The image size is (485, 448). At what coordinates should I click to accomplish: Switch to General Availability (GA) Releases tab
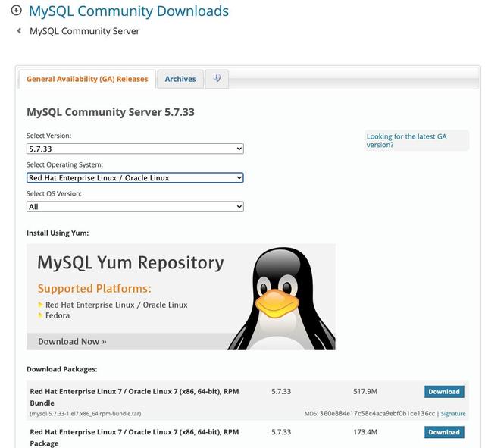point(87,79)
